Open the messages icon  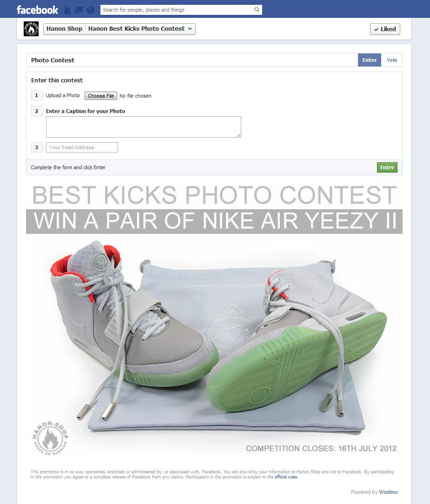point(79,10)
